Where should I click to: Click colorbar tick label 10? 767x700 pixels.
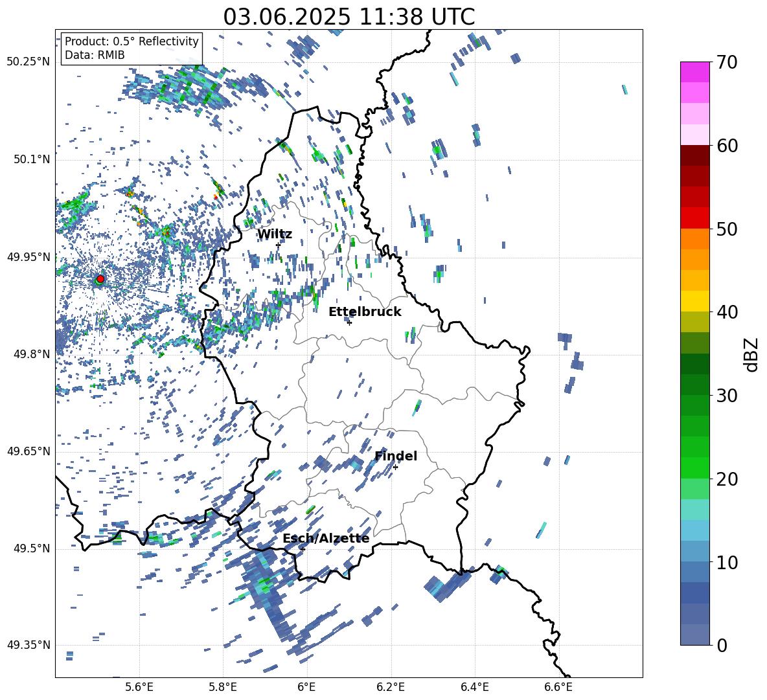(x=727, y=562)
